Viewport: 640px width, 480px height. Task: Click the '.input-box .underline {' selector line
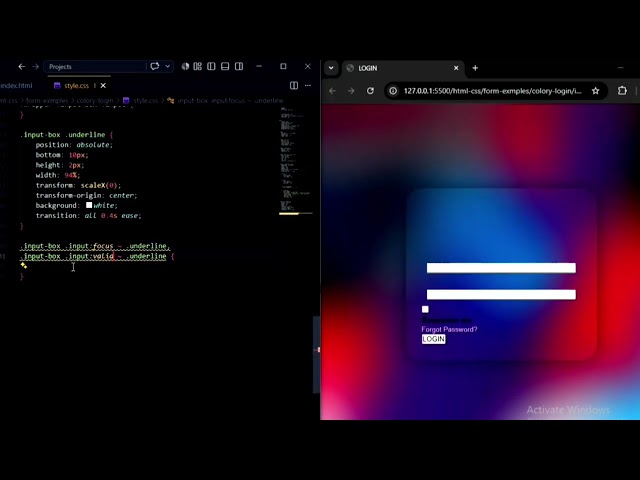[67, 135]
